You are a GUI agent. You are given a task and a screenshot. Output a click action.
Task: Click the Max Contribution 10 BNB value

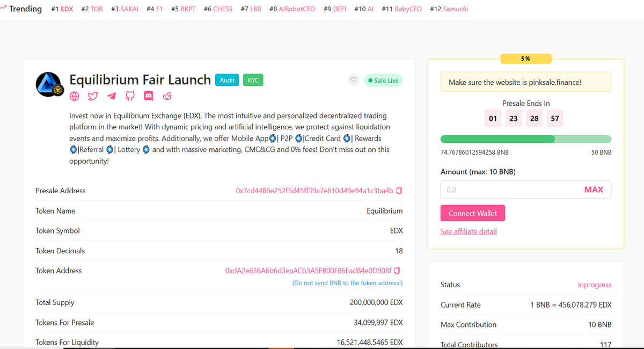(600, 325)
